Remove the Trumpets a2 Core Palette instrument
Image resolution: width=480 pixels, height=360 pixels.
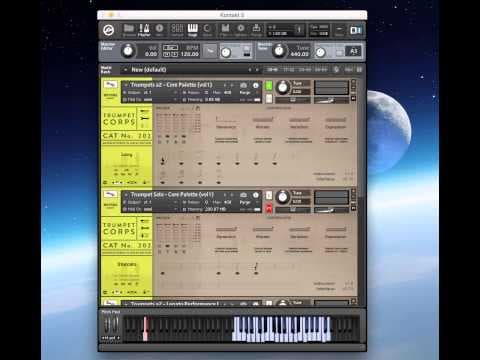tap(353, 81)
